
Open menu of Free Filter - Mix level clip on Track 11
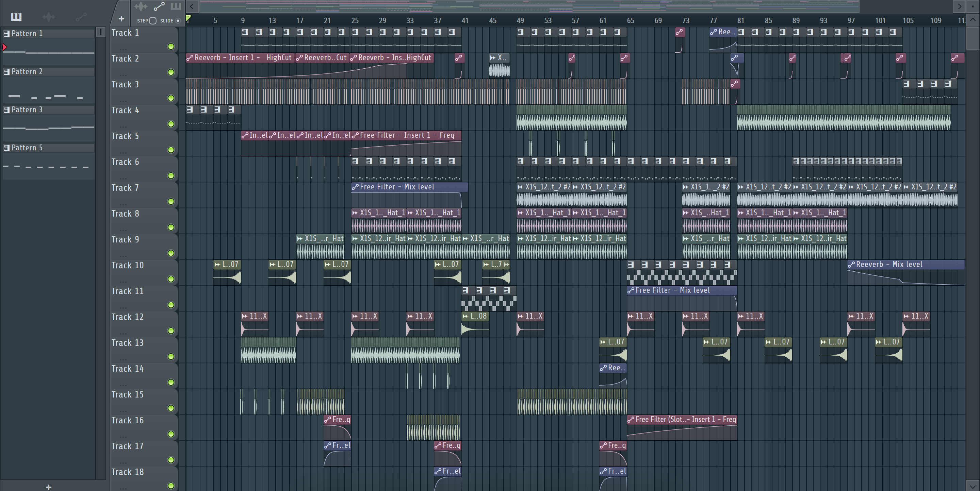[x=631, y=290]
